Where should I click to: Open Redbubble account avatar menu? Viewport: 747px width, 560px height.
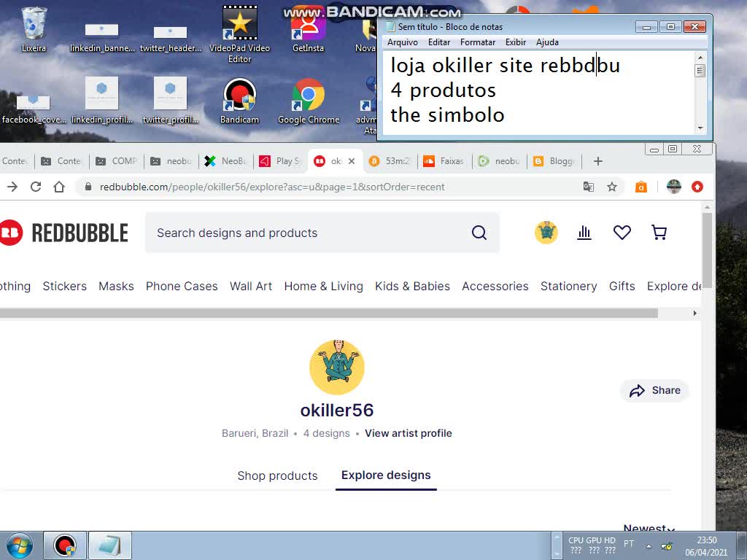pos(546,233)
